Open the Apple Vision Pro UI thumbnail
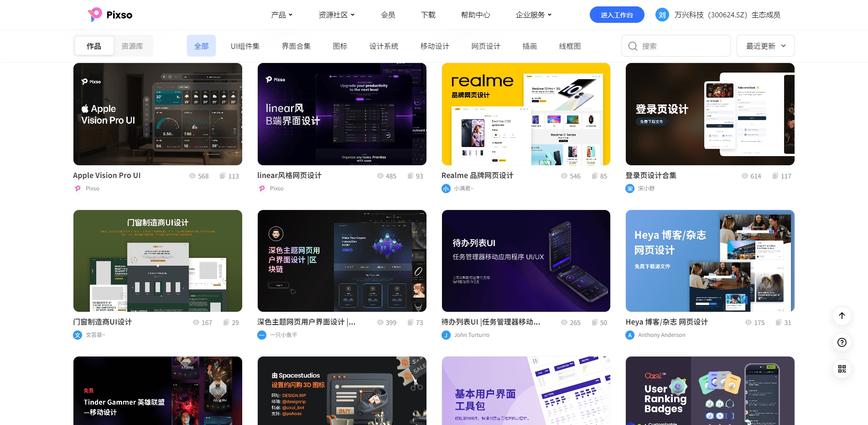Screen dimensions: 868x425 pyautogui.click(x=157, y=114)
